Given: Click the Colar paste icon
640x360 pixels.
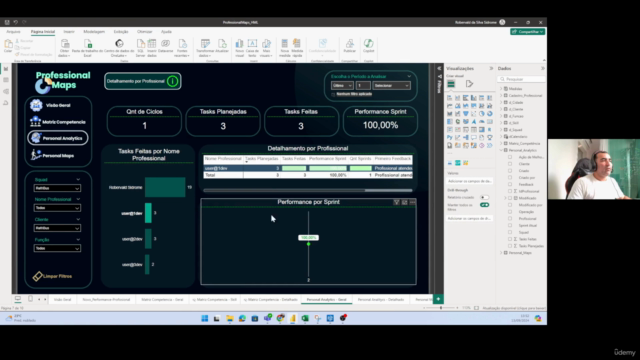Looking at the screenshot, I should coord(8,44).
